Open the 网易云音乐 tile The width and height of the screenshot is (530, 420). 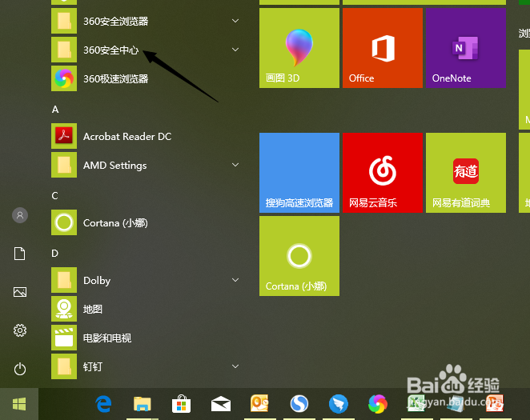[x=383, y=173]
